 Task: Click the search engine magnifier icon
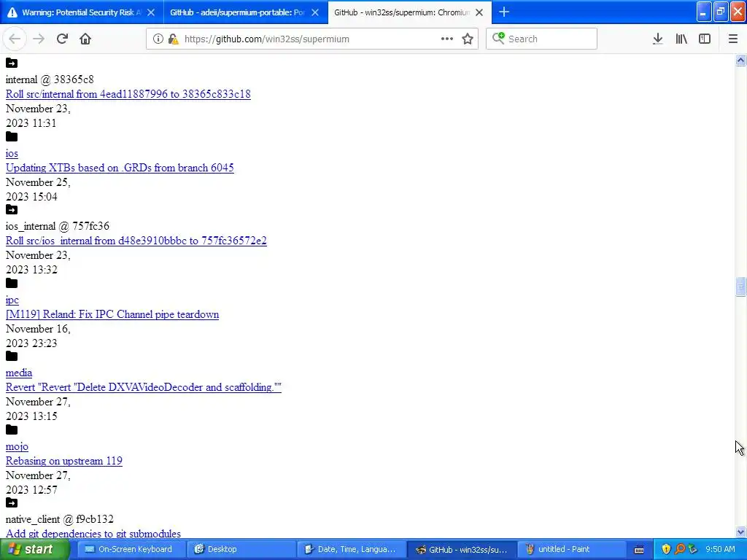(x=498, y=38)
